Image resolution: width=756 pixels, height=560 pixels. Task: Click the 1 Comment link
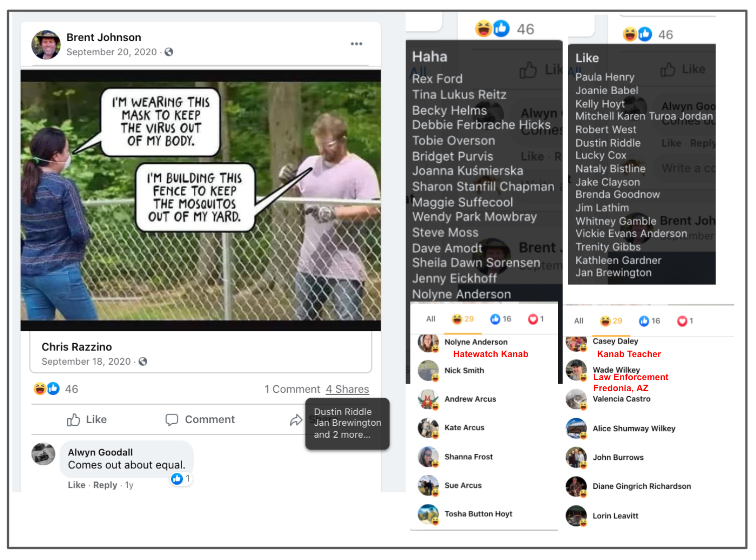[x=292, y=389]
